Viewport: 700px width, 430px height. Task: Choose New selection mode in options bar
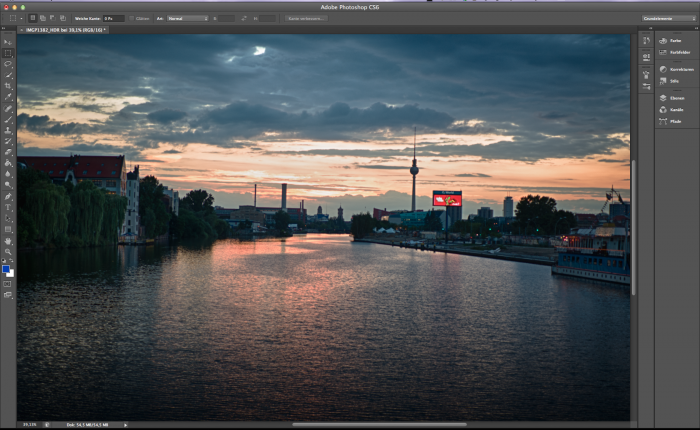33,18
